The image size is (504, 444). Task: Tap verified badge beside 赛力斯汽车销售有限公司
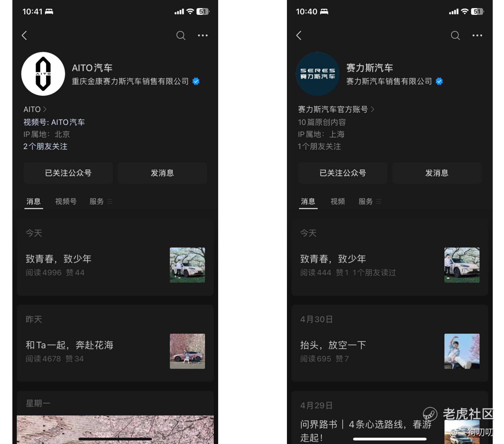click(439, 81)
